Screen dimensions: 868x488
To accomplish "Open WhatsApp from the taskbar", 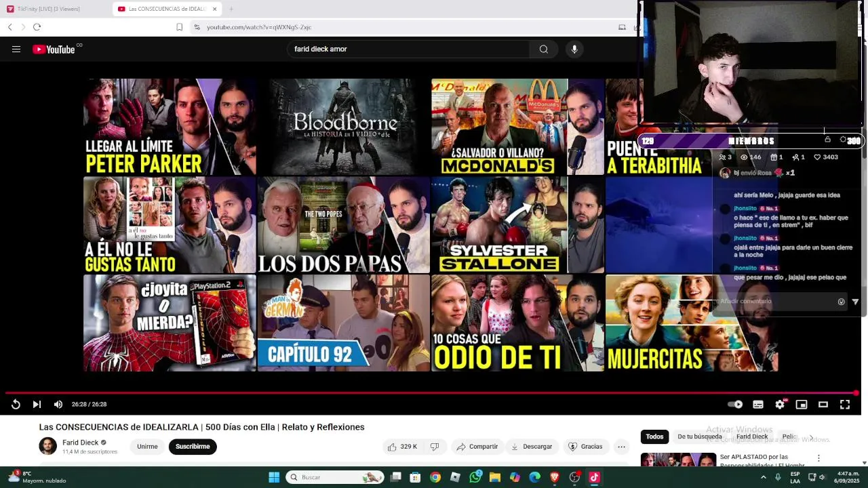I will pyautogui.click(x=475, y=477).
